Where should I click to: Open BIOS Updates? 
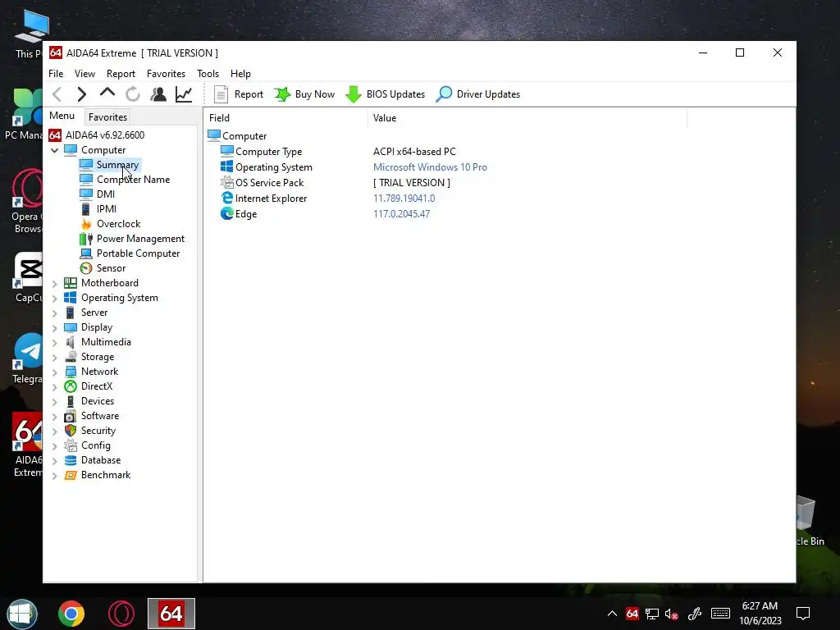pos(386,94)
